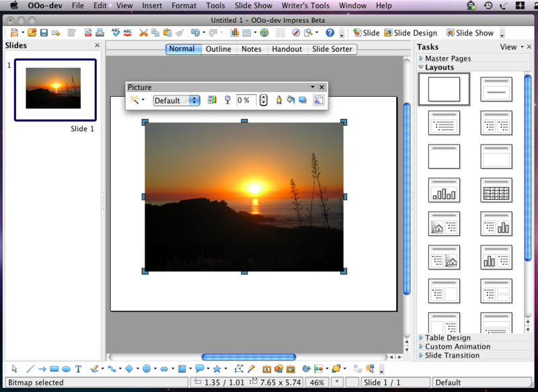The width and height of the screenshot is (538, 392).
Task: Select the Text tool in drawing toolbar
Action: coord(79,368)
